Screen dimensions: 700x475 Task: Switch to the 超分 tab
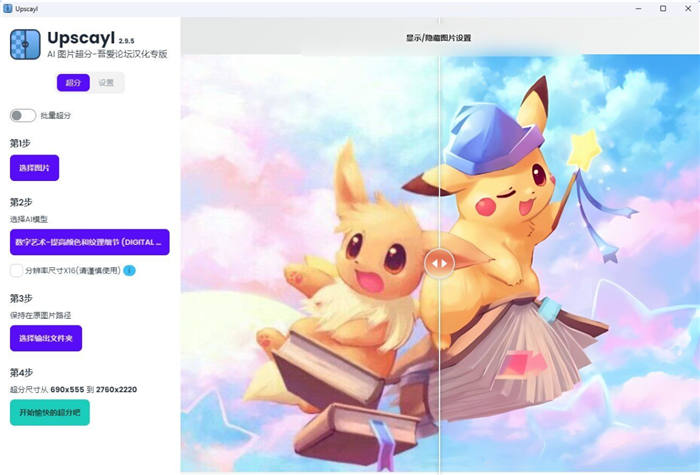[x=73, y=83]
